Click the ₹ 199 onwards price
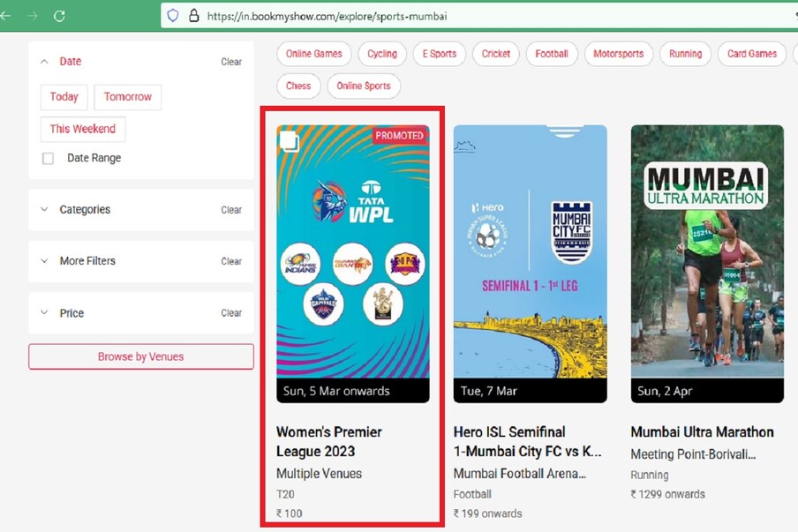Viewport: 798px width, 532px height. point(487,513)
